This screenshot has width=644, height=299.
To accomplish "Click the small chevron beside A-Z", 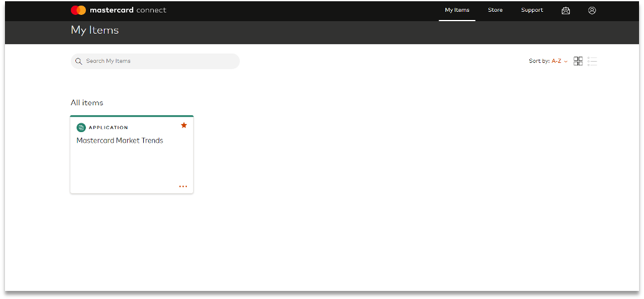I will (566, 62).
